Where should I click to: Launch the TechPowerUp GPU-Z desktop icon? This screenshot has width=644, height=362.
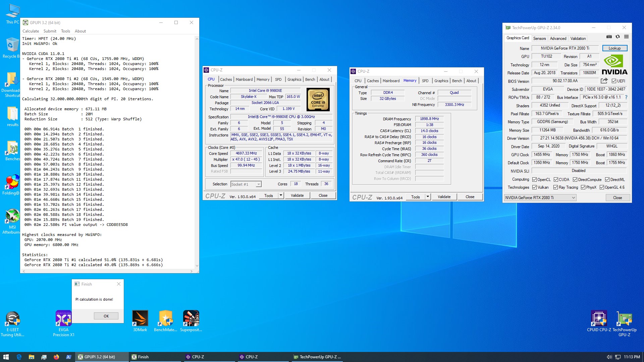(x=624, y=323)
